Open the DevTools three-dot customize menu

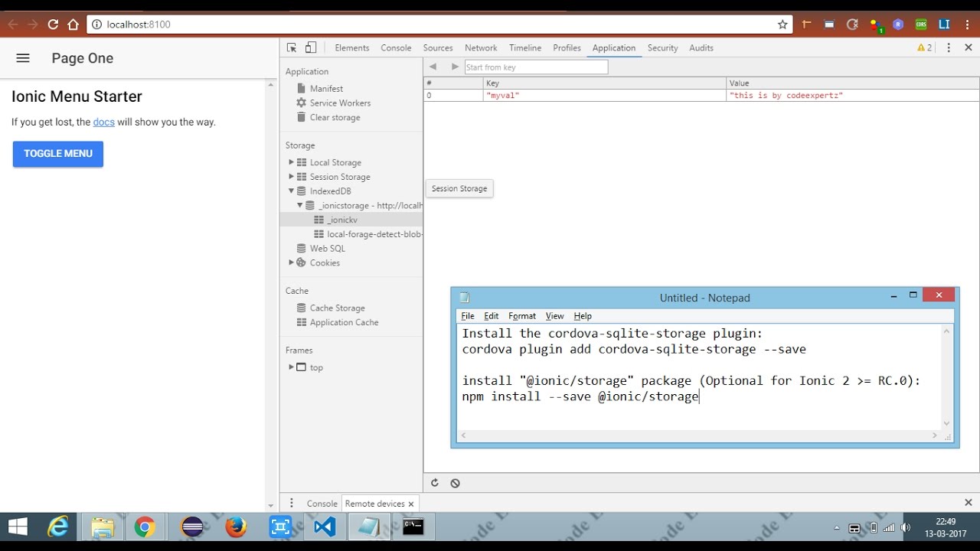949,47
